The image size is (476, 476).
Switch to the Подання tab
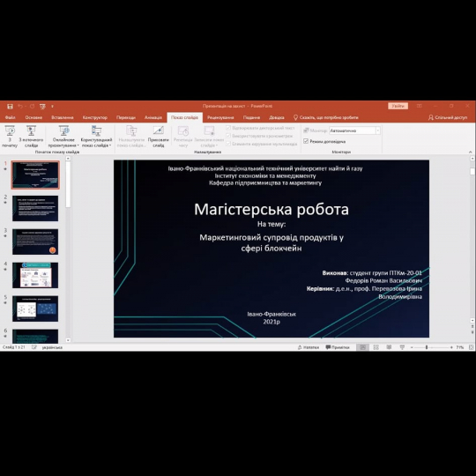(251, 117)
